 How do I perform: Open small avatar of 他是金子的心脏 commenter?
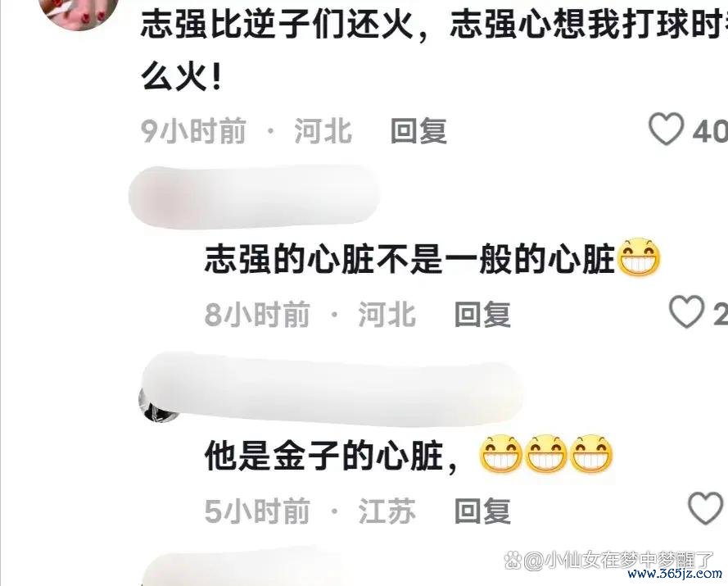coord(158,407)
